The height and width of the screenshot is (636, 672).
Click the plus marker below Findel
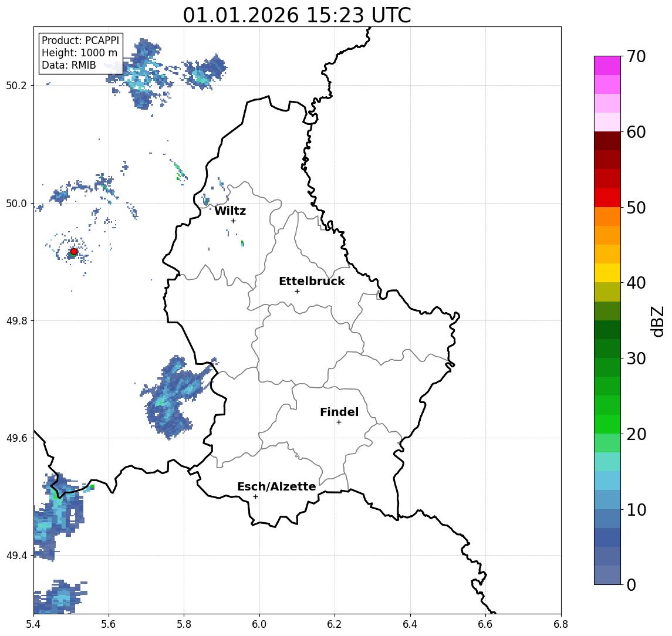(339, 422)
